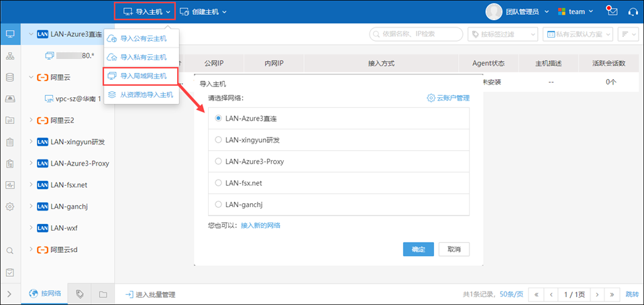Click the activity monitor icon in left sidebar
This screenshot has height=305, width=644.
pos(10,184)
